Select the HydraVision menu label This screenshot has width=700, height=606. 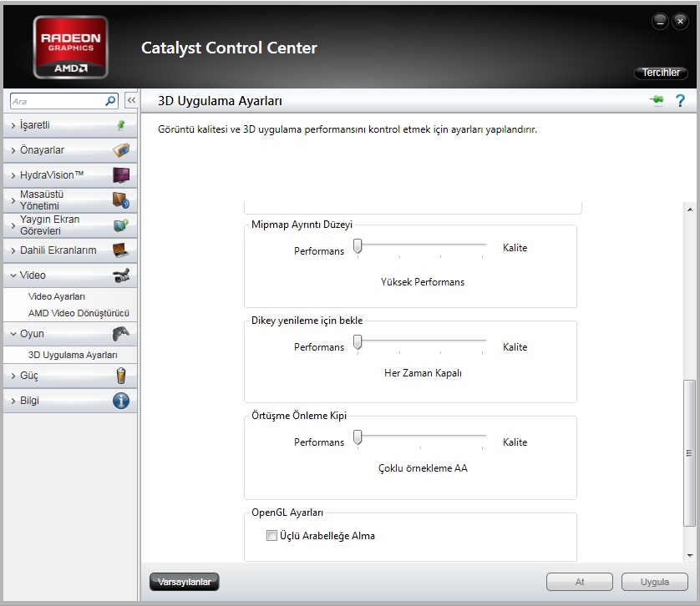pos(51,175)
